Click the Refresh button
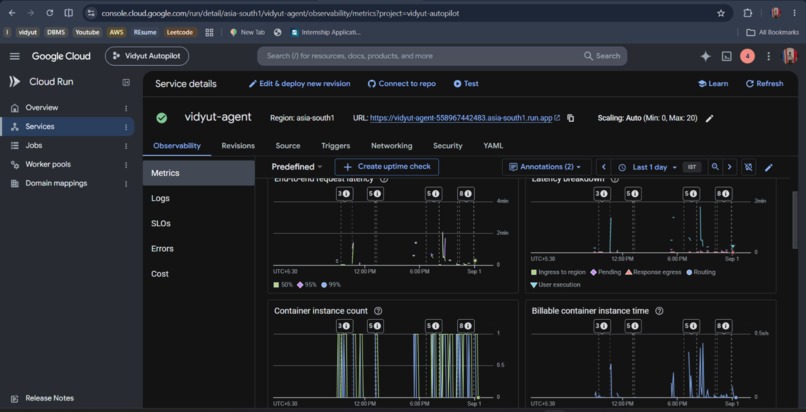The image size is (806, 412). [x=764, y=84]
